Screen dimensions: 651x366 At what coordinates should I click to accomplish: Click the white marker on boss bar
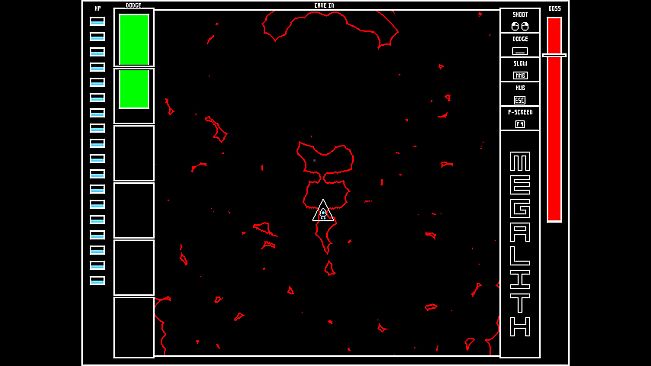click(x=554, y=55)
